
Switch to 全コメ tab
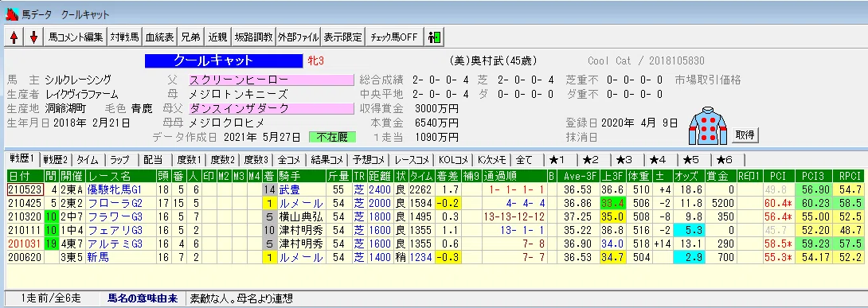pyautogui.click(x=289, y=160)
